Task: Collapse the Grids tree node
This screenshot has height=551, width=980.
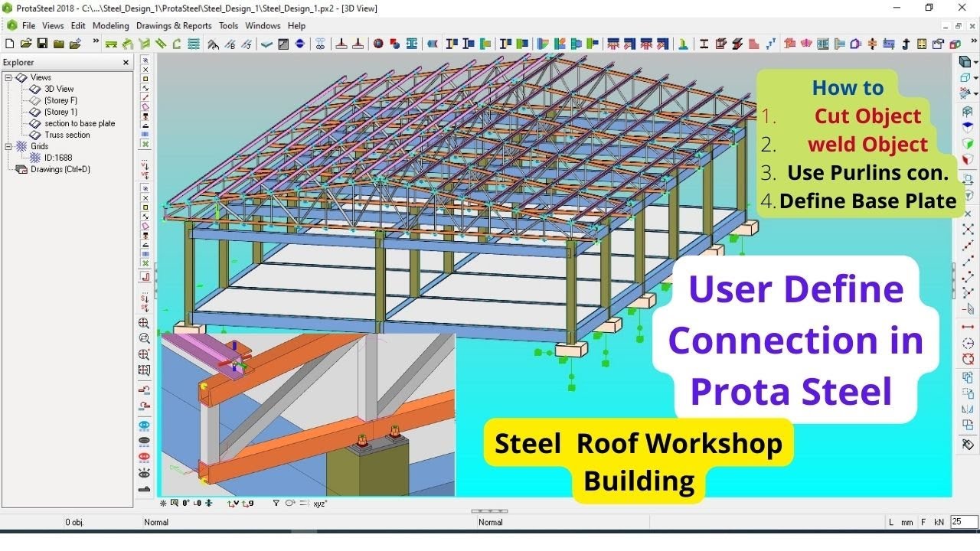Action: [8, 146]
